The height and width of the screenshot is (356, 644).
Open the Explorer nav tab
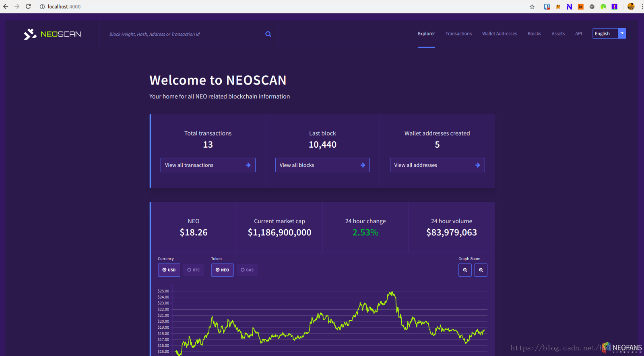point(426,34)
